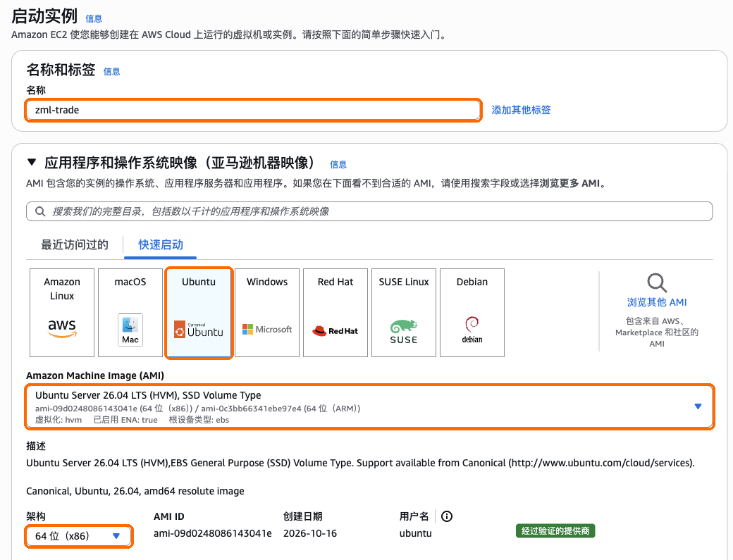Click the browse other AMI magnifier icon
This screenshot has width=733, height=560.
pos(657,282)
